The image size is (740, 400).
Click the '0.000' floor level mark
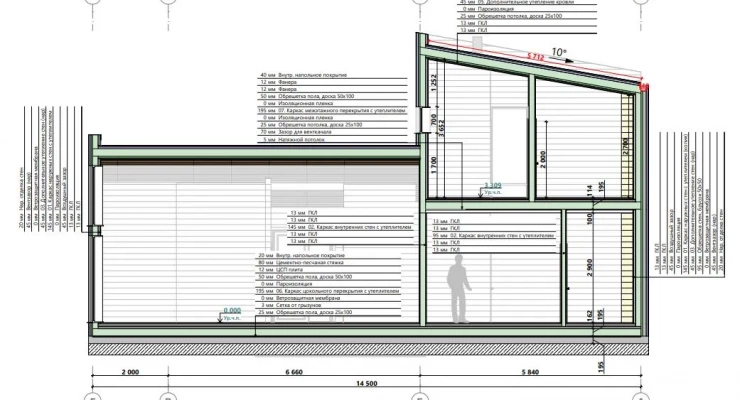[232, 310]
